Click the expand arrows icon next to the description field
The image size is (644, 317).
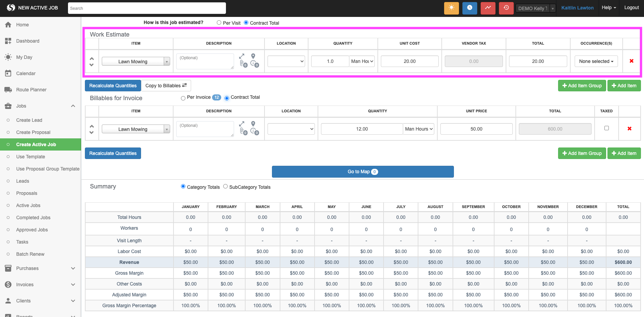pos(241,56)
